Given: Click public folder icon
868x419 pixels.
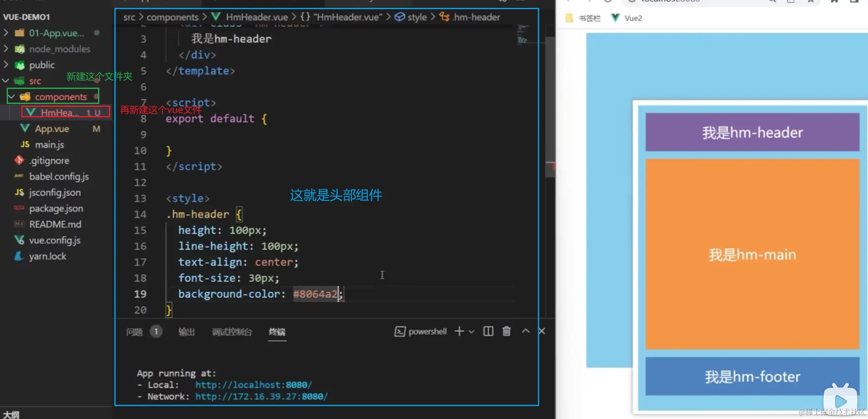Looking at the screenshot, I should coord(19,65).
